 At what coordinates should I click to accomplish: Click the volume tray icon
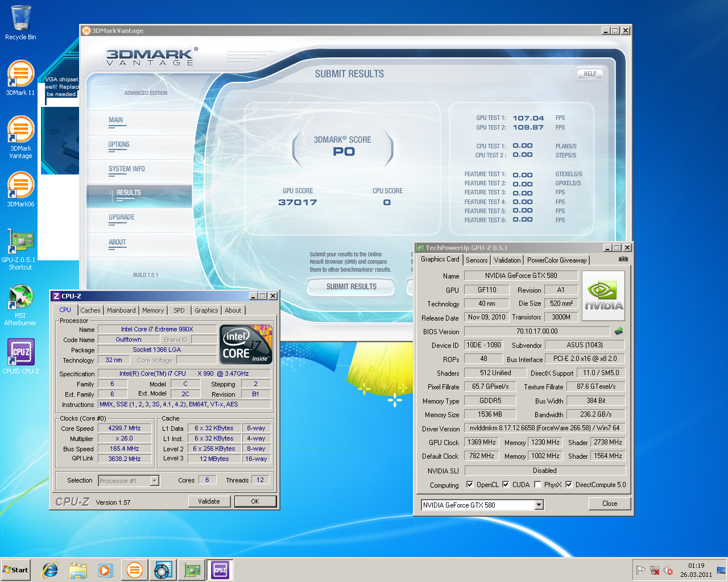click(668, 570)
